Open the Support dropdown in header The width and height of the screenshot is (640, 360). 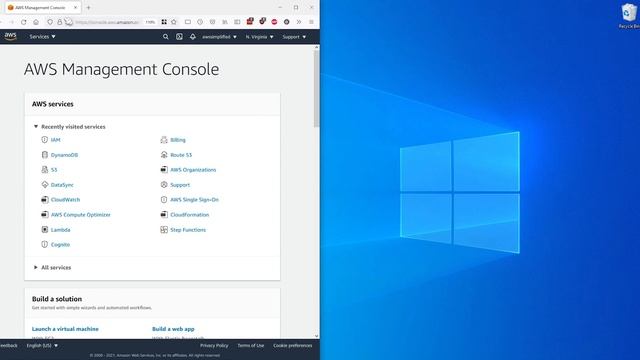pos(294,37)
